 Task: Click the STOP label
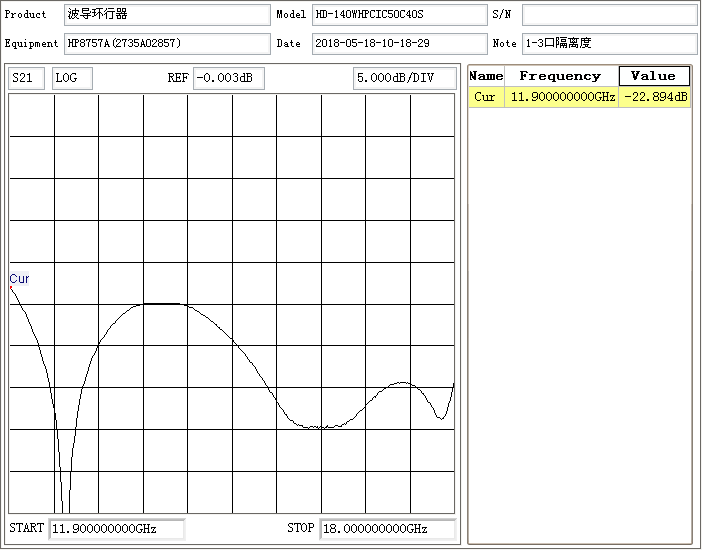[300, 528]
